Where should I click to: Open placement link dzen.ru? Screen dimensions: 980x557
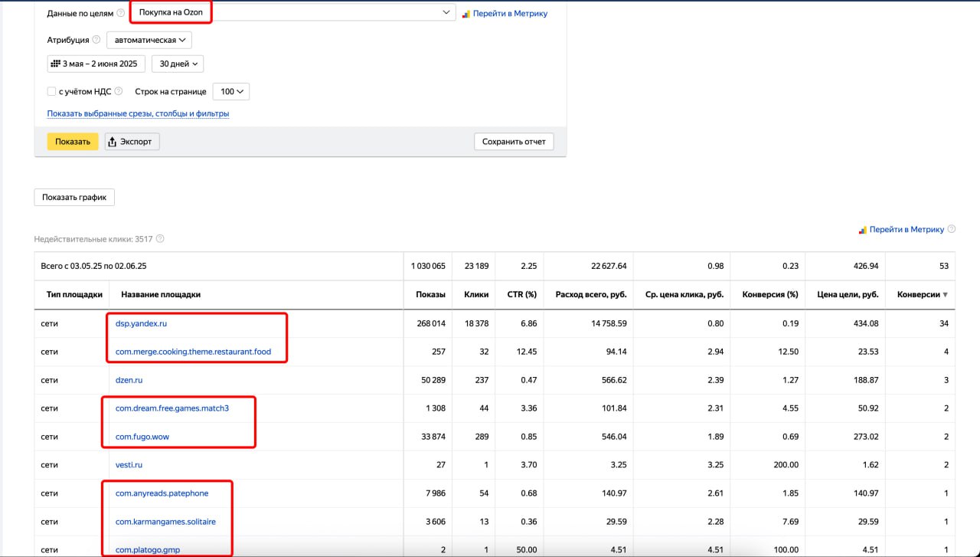coord(129,380)
